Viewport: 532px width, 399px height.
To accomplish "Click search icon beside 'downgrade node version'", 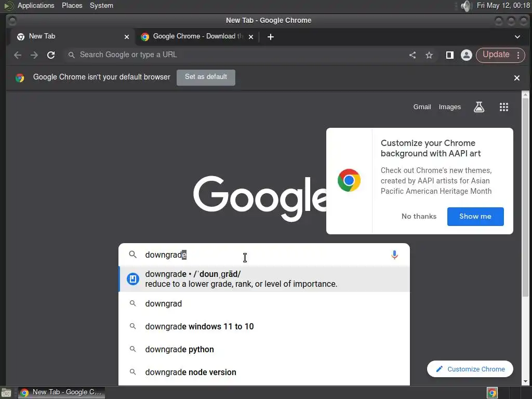I will click(132, 372).
